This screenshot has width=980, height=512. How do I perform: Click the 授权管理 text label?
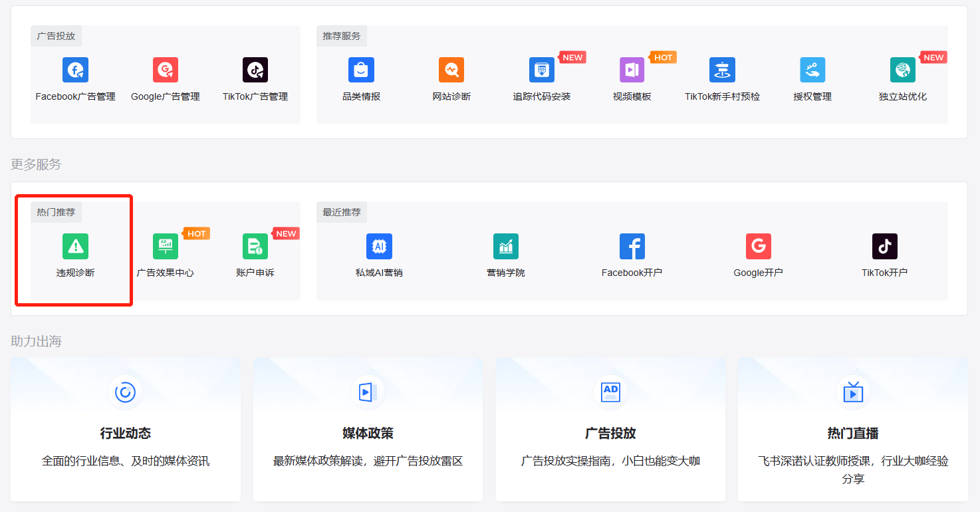pyautogui.click(x=812, y=96)
